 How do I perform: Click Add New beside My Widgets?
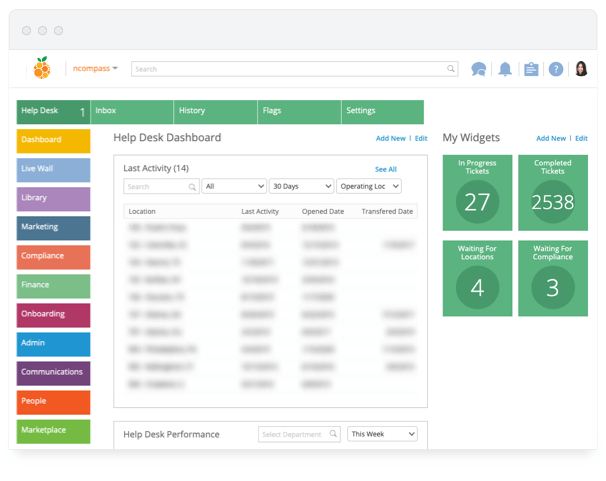click(551, 138)
